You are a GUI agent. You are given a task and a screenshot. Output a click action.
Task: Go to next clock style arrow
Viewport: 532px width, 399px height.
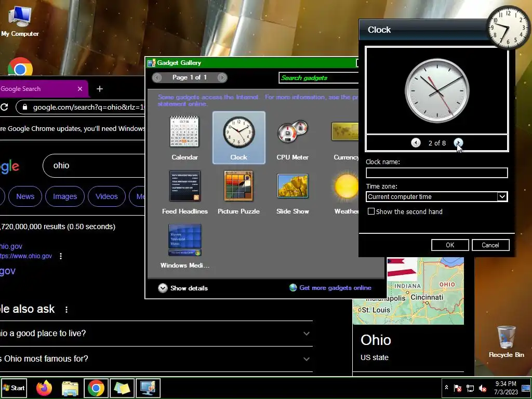pyautogui.click(x=458, y=143)
